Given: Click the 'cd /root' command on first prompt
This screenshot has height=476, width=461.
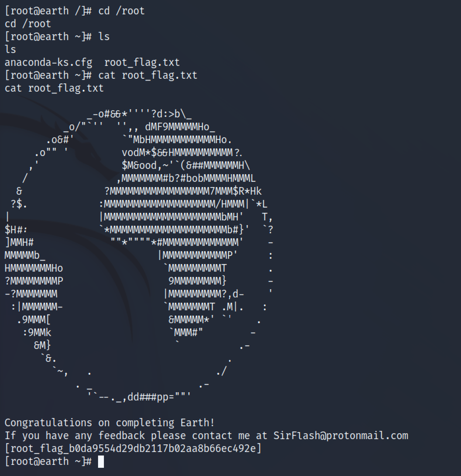Looking at the screenshot, I should 121,11.
